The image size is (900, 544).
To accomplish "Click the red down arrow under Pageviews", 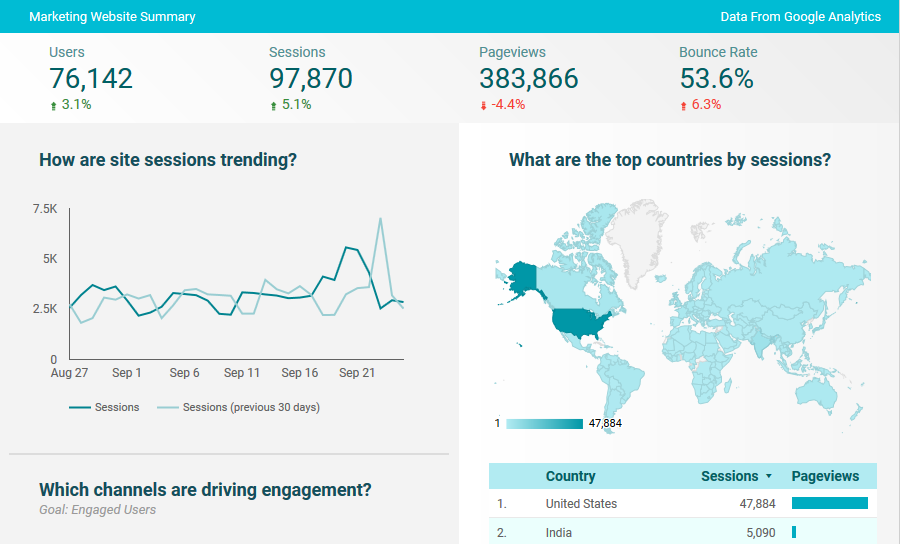I will (x=483, y=105).
